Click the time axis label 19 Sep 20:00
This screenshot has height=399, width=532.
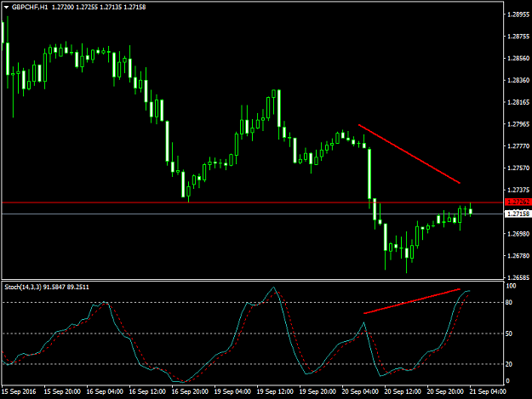pyautogui.click(x=317, y=391)
